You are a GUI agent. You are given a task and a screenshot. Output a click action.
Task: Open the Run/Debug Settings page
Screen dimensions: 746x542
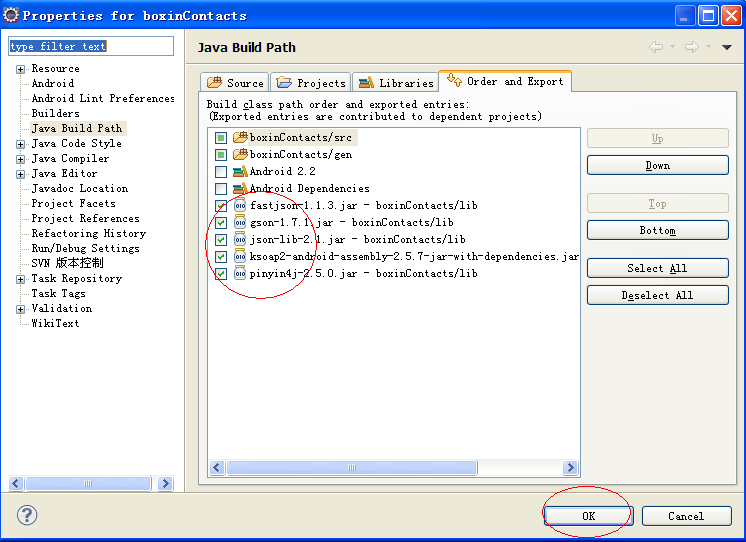click(x=86, y=248)
